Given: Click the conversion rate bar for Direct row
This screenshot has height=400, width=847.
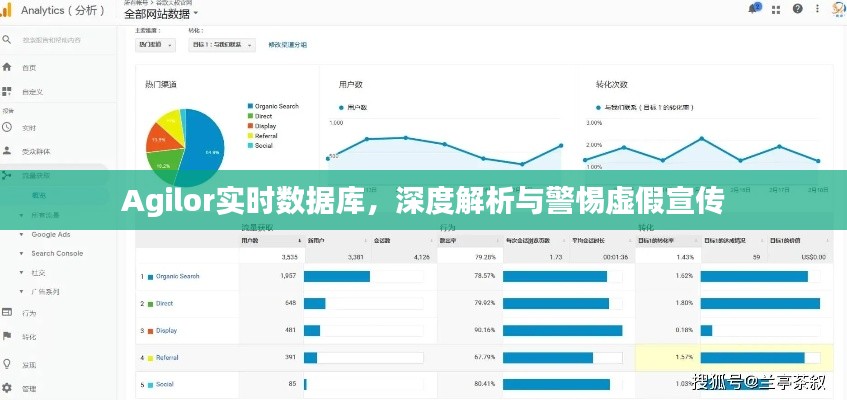Looking at the screenshot, I should (760, 304).
